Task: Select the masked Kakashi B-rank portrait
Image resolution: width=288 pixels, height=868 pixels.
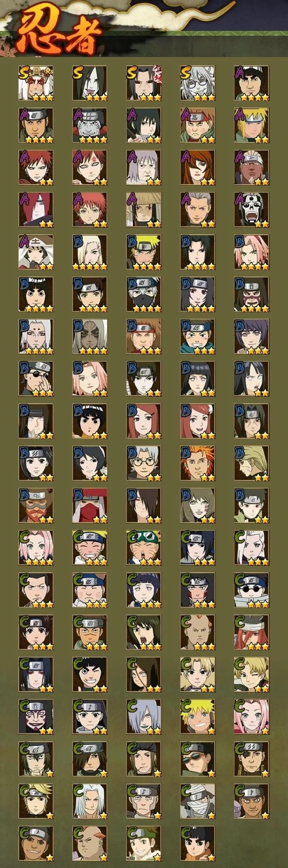Action: (x=144, y=294)
